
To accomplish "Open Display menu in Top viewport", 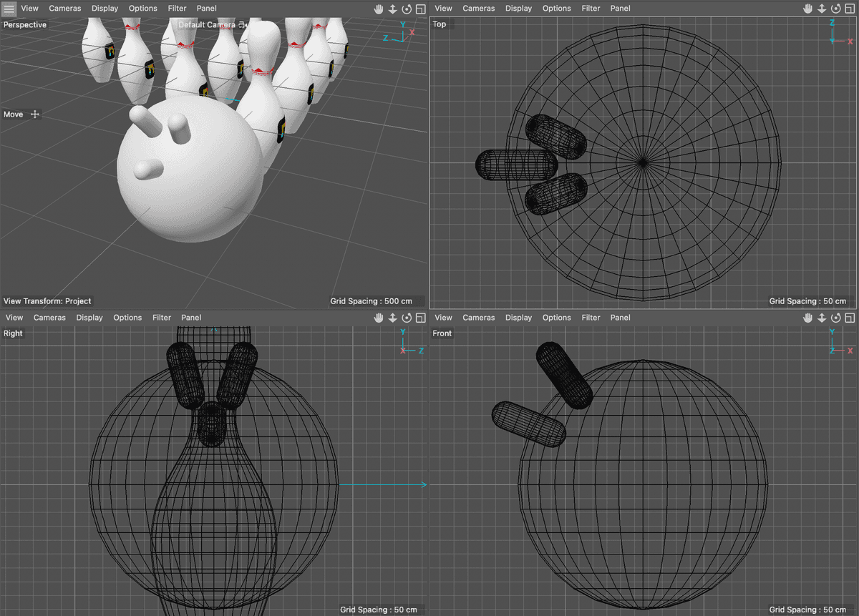I will click(518, 9).
